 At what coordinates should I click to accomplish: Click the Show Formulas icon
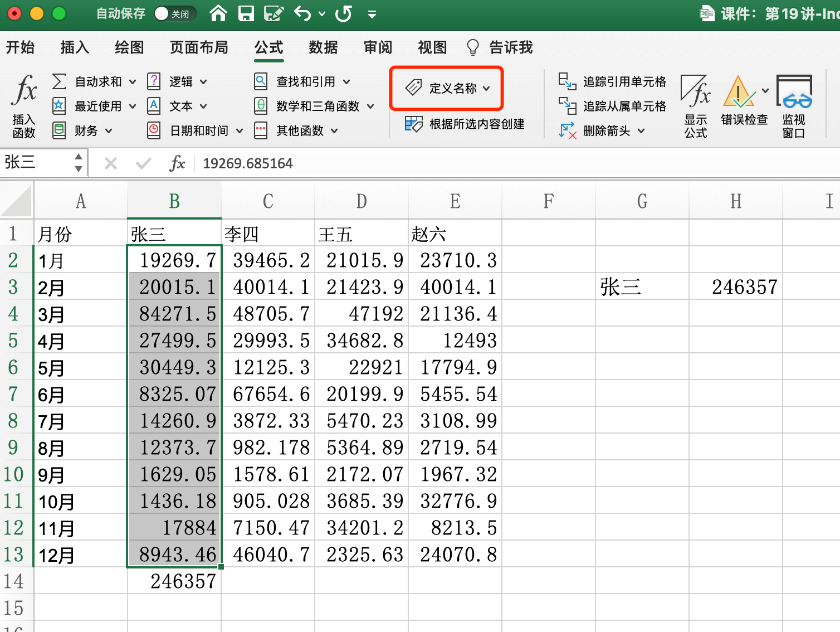point(696,91)
